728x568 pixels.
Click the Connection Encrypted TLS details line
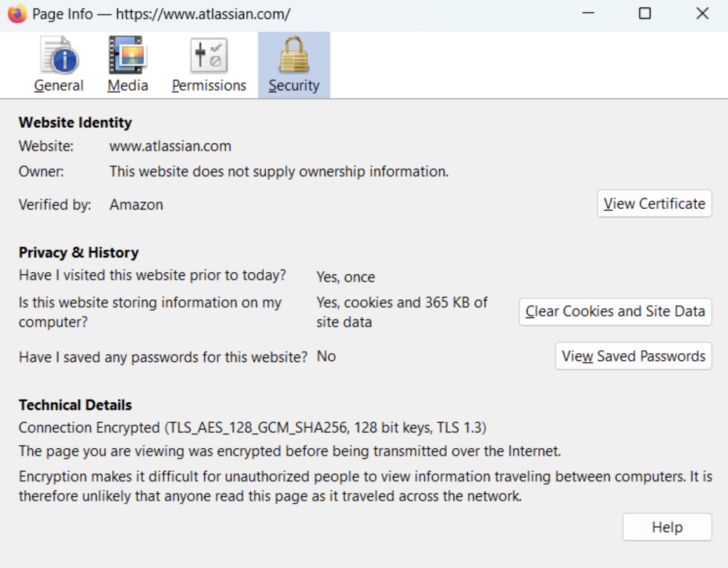tap(253, 428)
